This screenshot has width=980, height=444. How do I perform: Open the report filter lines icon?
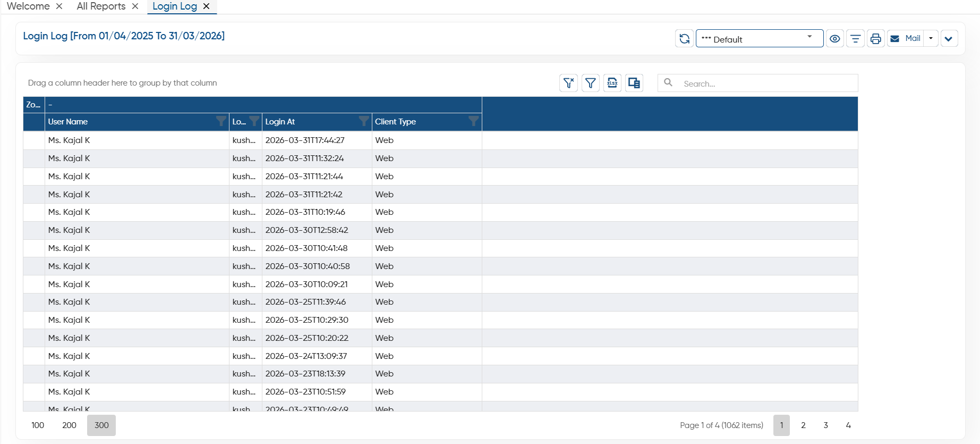855,39
